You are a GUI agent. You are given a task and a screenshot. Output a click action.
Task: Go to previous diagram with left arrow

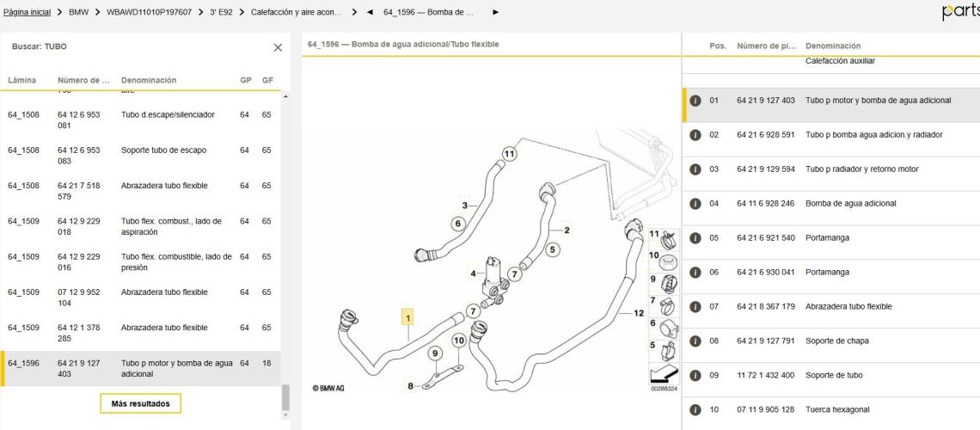(x=370, y=12)
